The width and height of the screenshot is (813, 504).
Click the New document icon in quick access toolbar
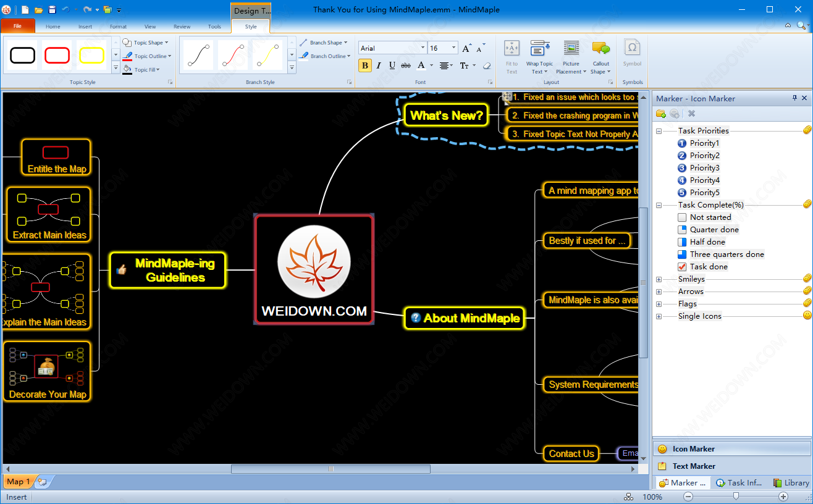click(25, 9)
